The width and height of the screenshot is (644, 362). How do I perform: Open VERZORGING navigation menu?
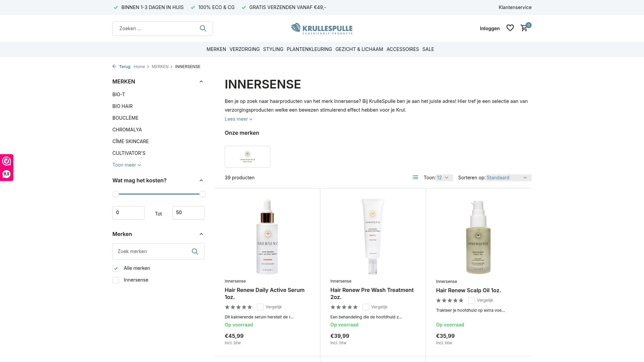click(245, 49)
